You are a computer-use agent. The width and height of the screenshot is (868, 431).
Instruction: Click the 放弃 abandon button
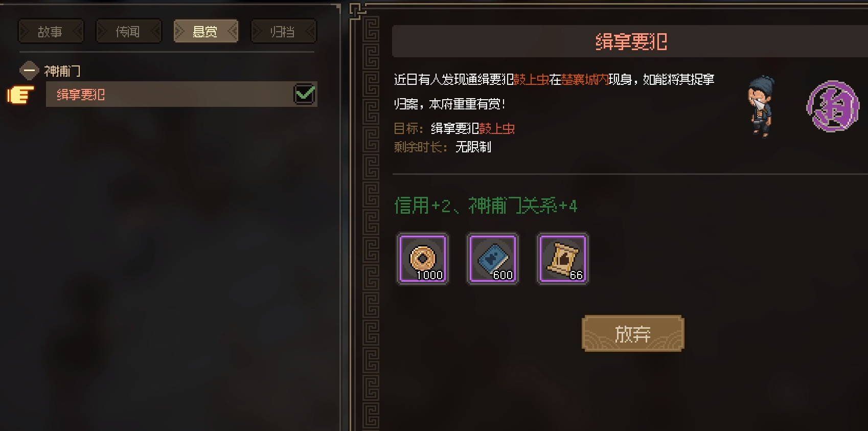point(633,333)
